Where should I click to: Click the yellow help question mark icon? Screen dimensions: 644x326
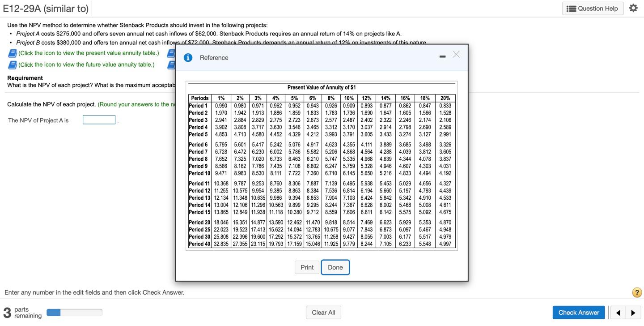click(x=637, y=292)
